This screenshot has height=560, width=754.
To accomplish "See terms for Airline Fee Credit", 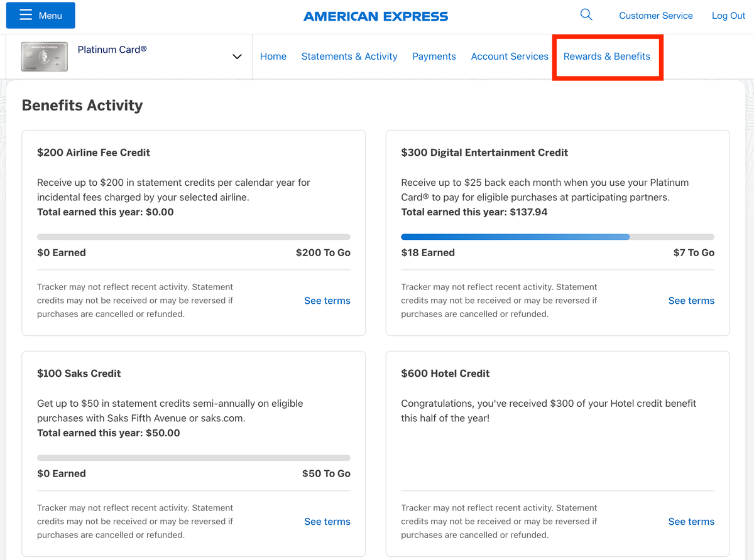I will pos(327,301).
